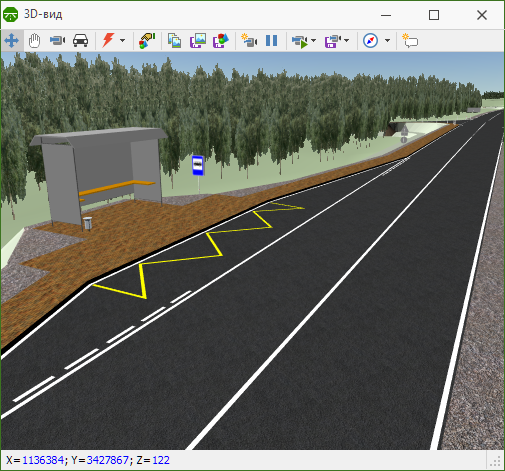This screenshot has height=471, width=505.
Task: Add a new camera point
Action: point(249,41)
